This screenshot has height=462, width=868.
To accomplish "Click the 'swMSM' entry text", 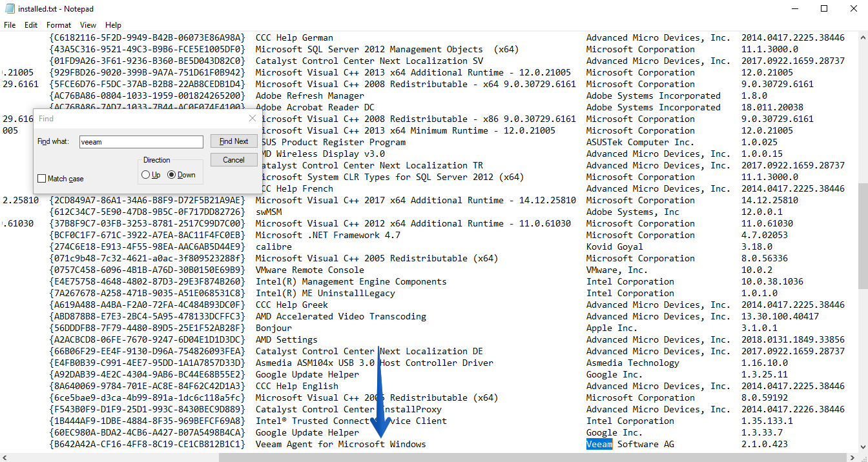I will pos(269,212).
